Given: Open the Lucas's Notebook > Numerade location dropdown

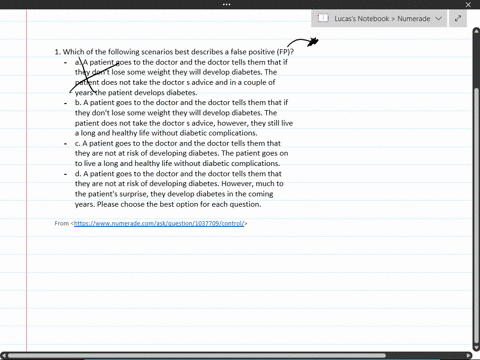Looking at the screenshot, I should (x=379, y=18).
